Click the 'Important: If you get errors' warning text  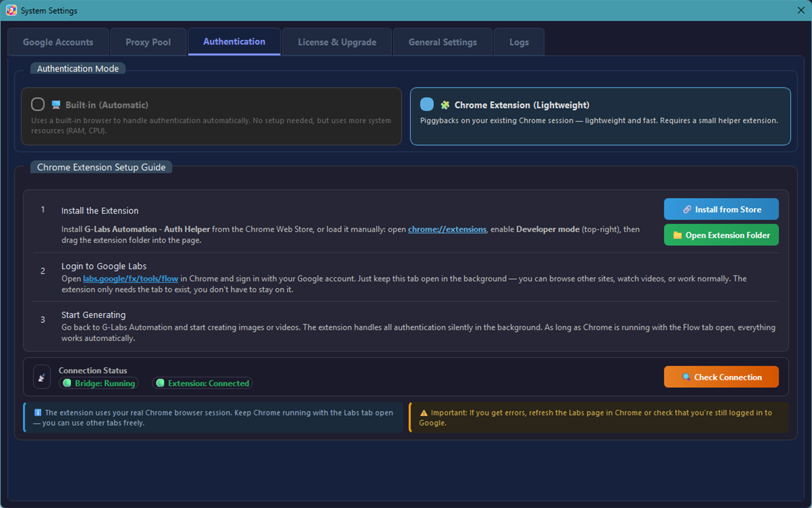[x=596, y=418]
